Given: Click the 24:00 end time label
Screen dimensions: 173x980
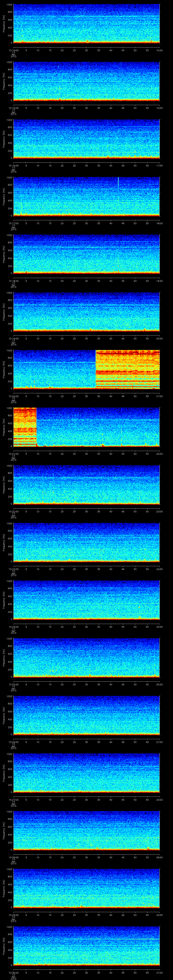Looking at the screenshot, I should 160,569.
